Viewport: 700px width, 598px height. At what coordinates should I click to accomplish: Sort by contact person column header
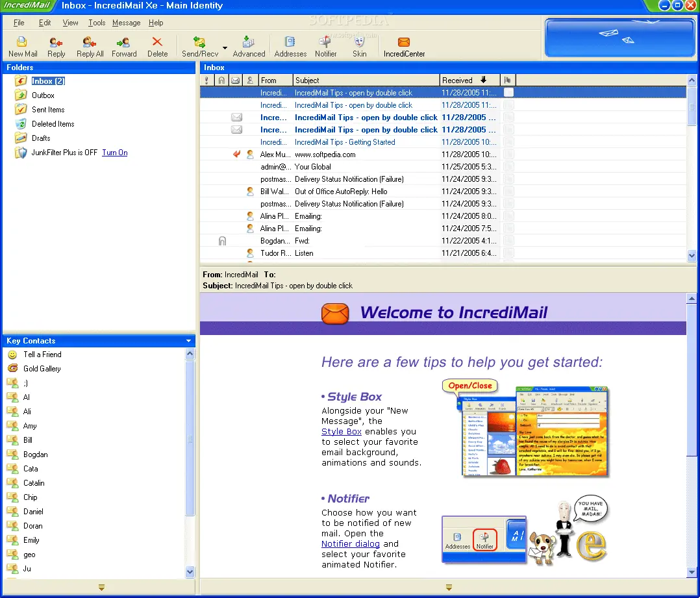click(x=250, y=81)
